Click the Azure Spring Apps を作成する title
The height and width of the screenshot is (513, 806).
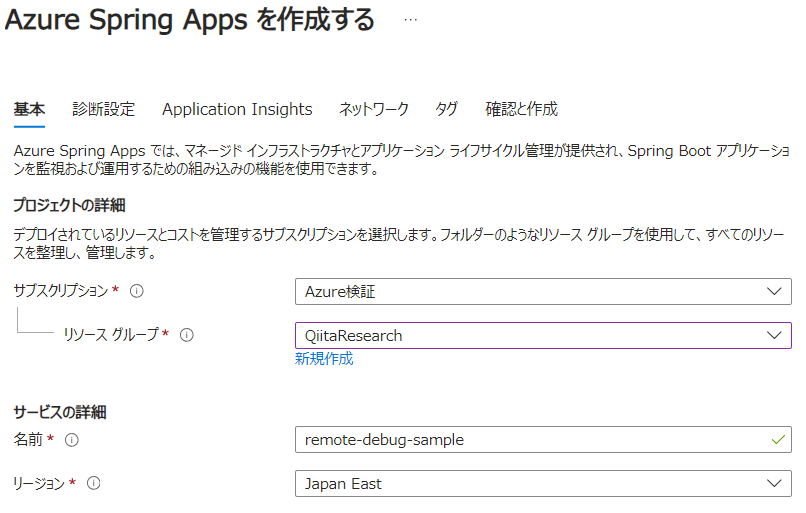click(190, 20)
